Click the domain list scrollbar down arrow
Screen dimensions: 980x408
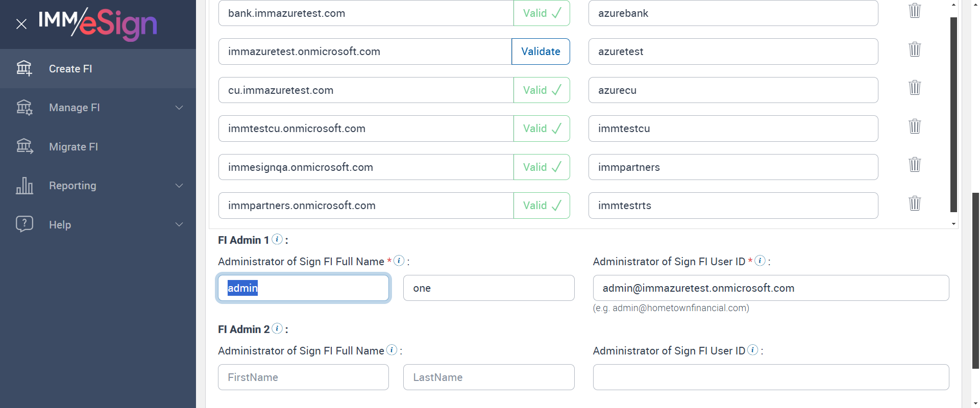point(953,224)
